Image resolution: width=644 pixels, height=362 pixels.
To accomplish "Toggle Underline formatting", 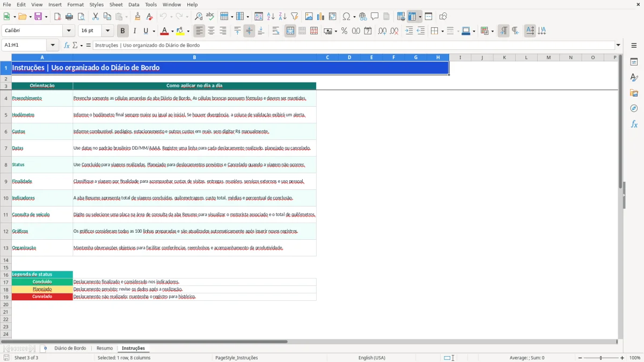I will pyautogui.click(x=145, y=31).
